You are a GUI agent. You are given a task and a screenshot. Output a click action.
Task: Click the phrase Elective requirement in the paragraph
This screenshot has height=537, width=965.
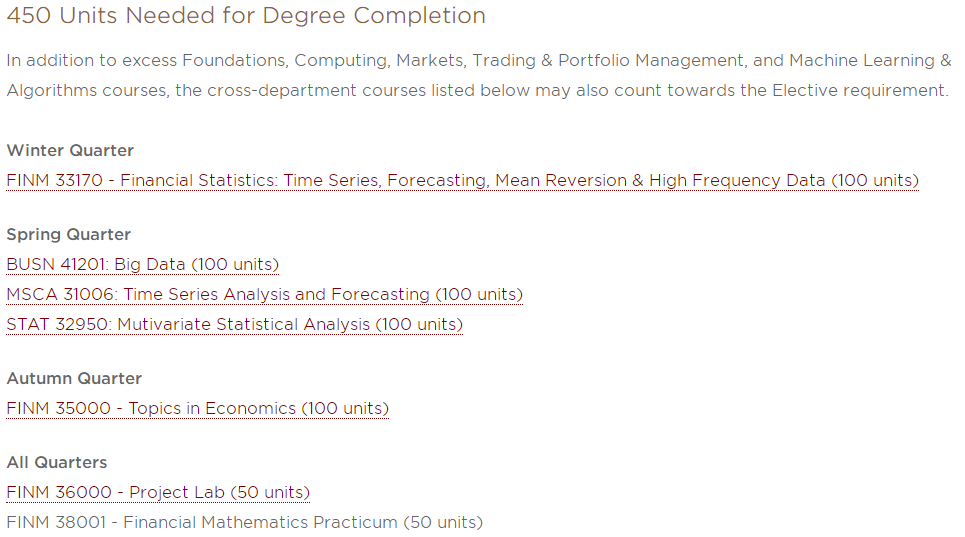[x=860, y=90]
